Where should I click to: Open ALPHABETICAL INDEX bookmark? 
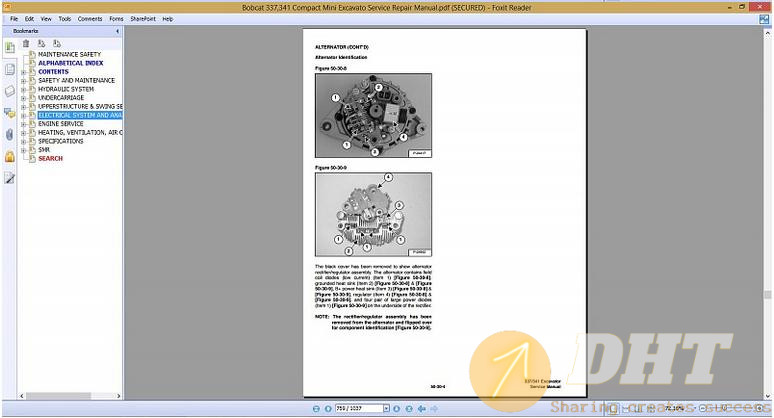click(71, 63)
